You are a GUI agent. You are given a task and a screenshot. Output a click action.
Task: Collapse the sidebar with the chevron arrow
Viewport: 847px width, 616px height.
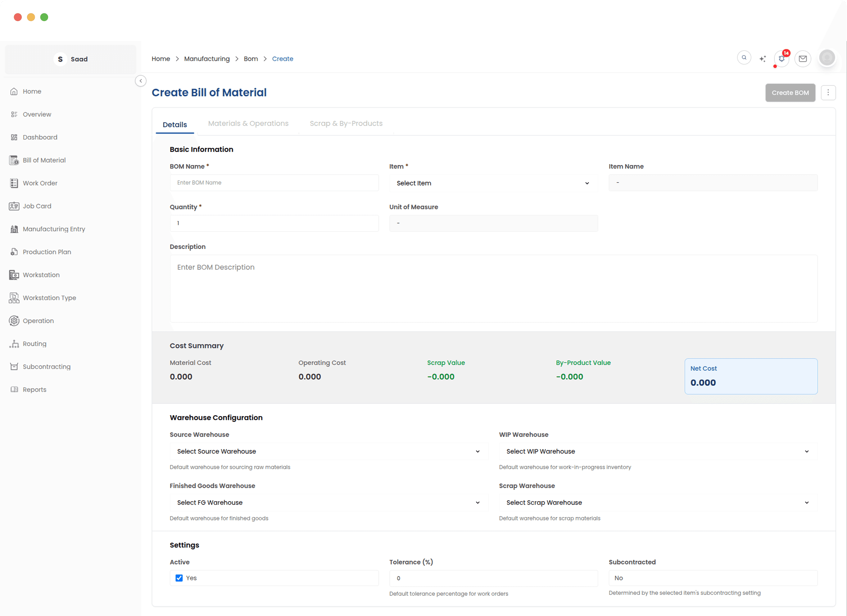coord(141,81)
